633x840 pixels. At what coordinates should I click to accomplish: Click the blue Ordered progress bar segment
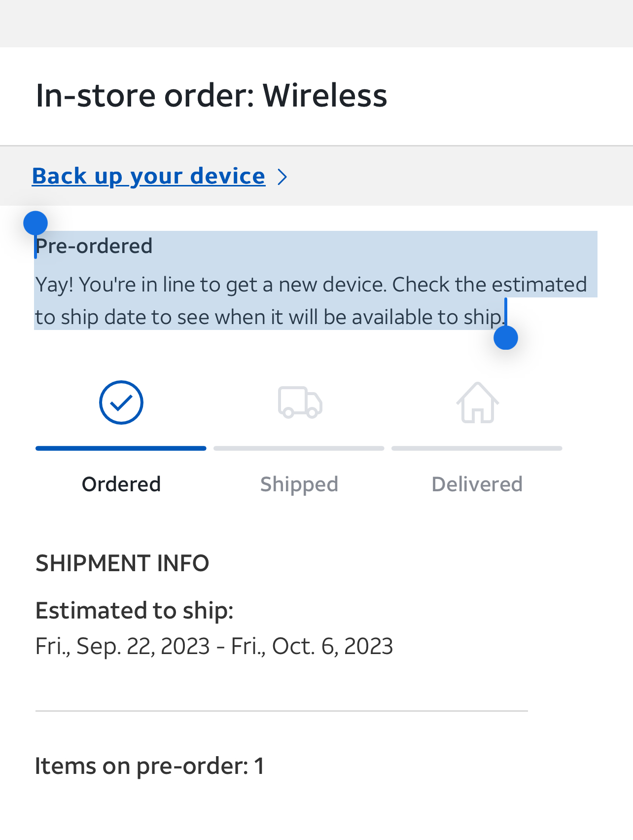point(121,448)
